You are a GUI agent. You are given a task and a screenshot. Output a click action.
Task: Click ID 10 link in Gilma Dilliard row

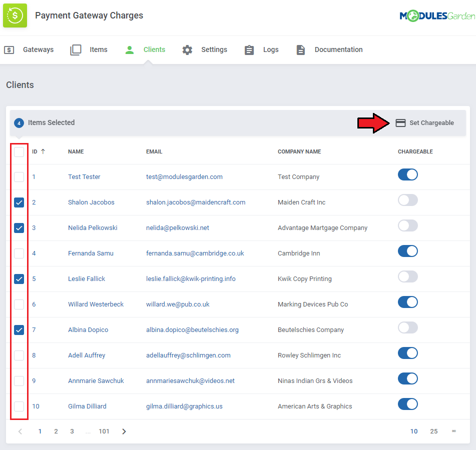[36, 406]
